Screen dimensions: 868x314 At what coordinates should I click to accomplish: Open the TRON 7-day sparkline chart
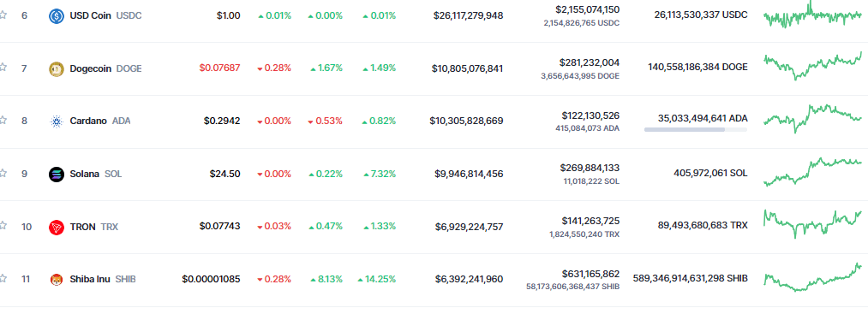(x=812, y=224)
